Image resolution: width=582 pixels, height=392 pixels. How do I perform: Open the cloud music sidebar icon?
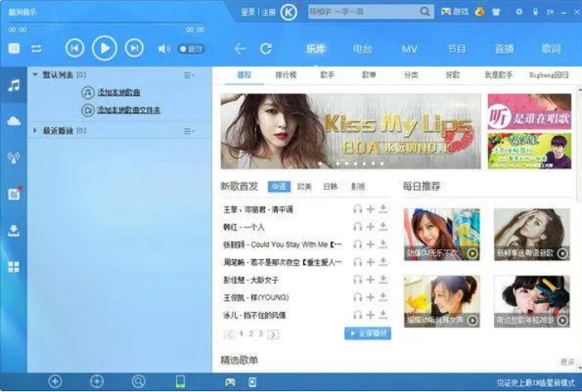13,121
